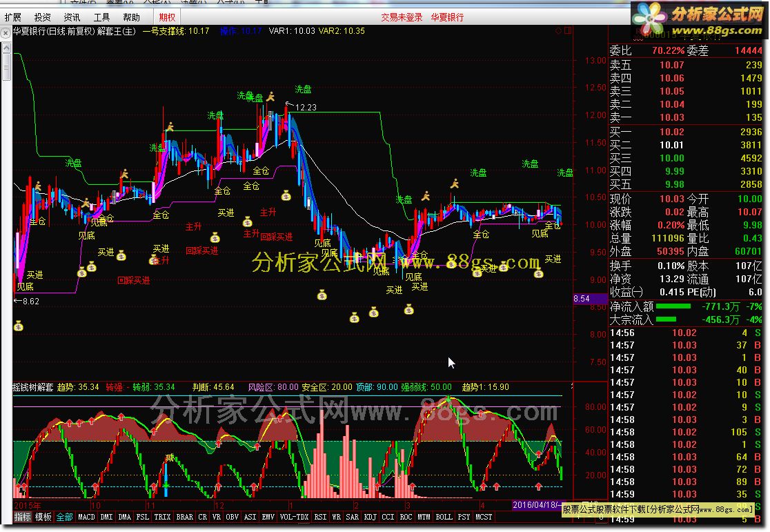Select the PSY indicator tab

(464, 517)
